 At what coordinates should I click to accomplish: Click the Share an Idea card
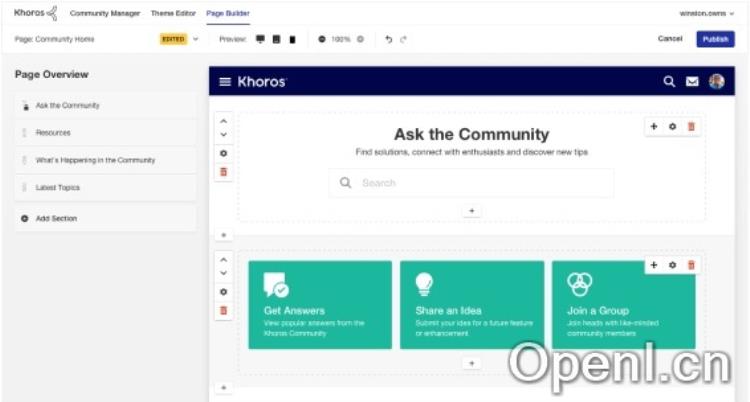tap(472, 305)
